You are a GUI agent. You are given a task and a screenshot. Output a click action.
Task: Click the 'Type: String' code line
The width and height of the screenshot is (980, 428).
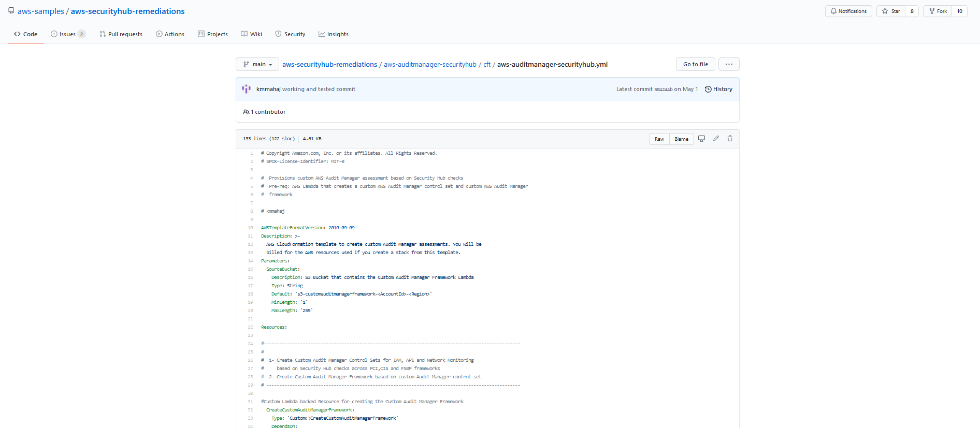287,286
